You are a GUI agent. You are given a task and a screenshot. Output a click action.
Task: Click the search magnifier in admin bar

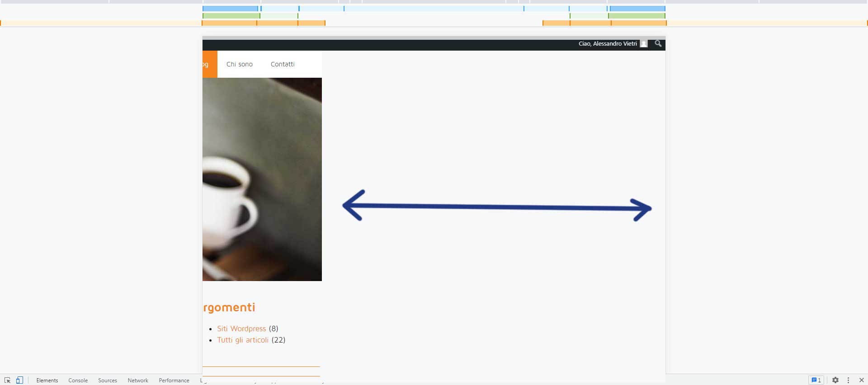(658, 43)
